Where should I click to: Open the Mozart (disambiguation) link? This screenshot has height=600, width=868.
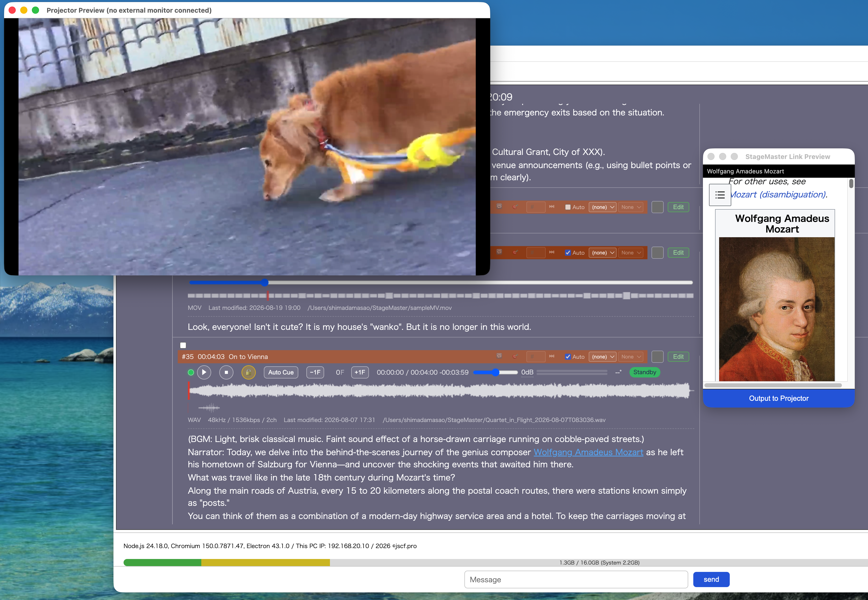[778, 194]
